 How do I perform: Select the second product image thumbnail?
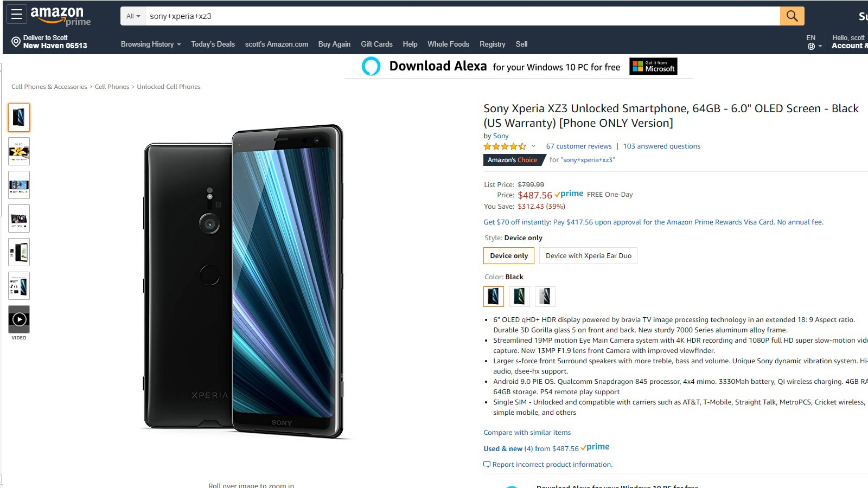(19, 151)
